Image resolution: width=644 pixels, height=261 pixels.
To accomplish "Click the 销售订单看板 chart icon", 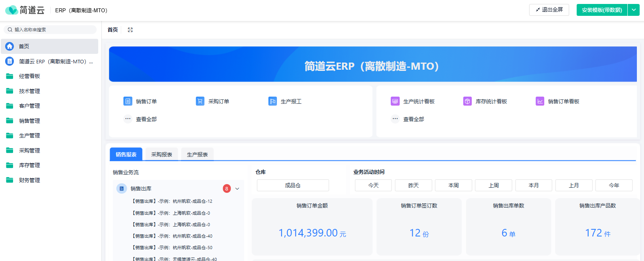I will 540,101.
